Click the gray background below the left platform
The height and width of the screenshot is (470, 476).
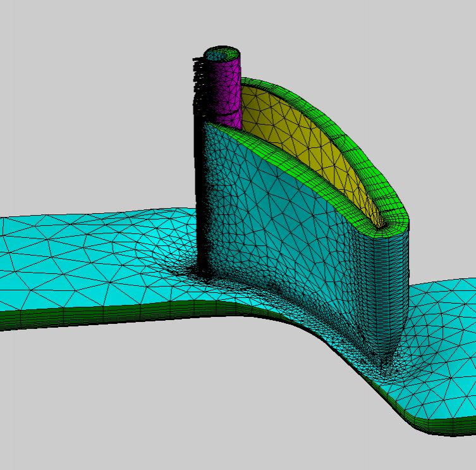(x=126, y=392)
